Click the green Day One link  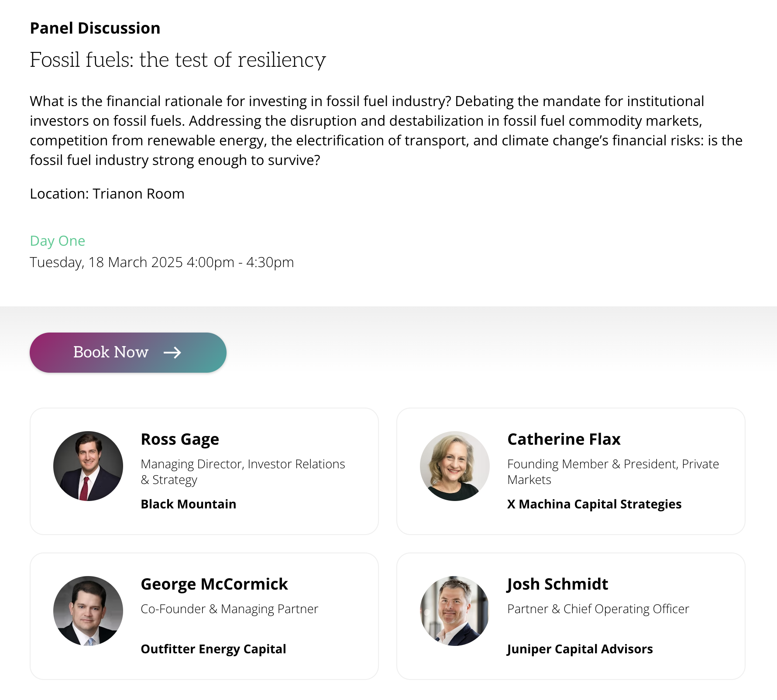58,241
